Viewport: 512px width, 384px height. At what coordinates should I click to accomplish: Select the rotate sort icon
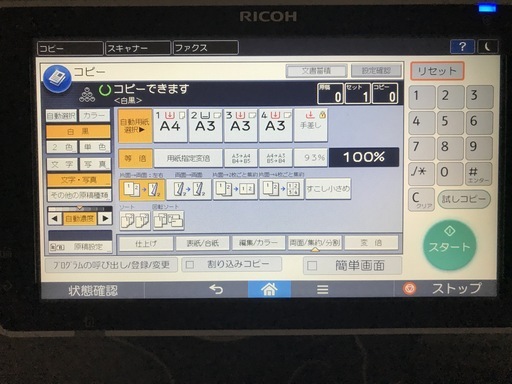click(168, 220)
